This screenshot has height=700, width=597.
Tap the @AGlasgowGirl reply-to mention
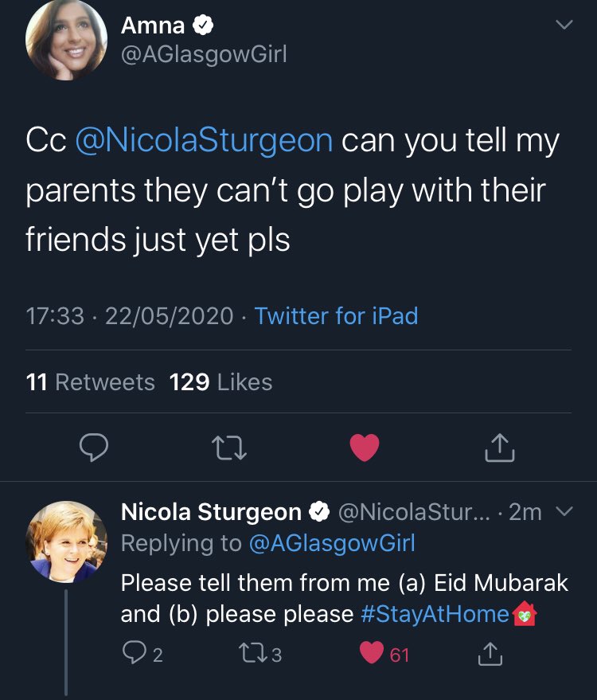[x=332, y=543]
